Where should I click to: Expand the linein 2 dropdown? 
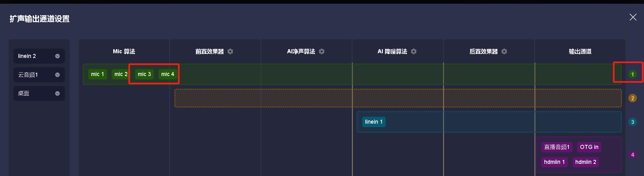(57, 56)
